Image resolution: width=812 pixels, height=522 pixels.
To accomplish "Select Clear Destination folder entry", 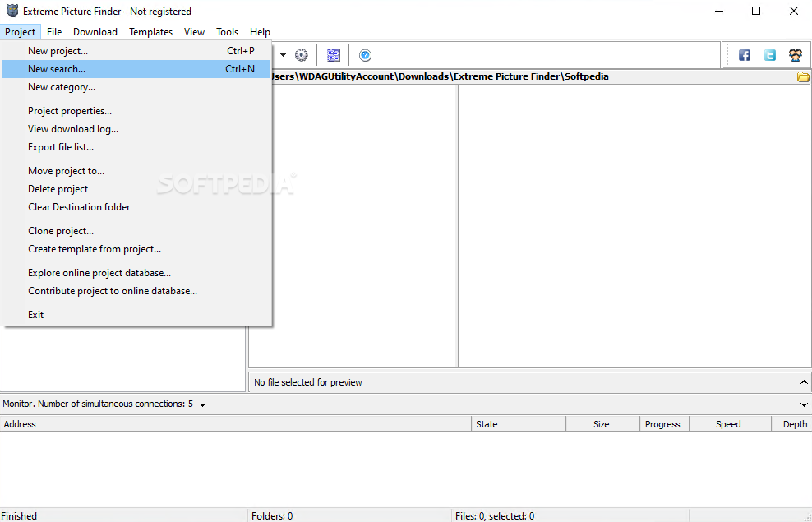I will click(136, 207).
